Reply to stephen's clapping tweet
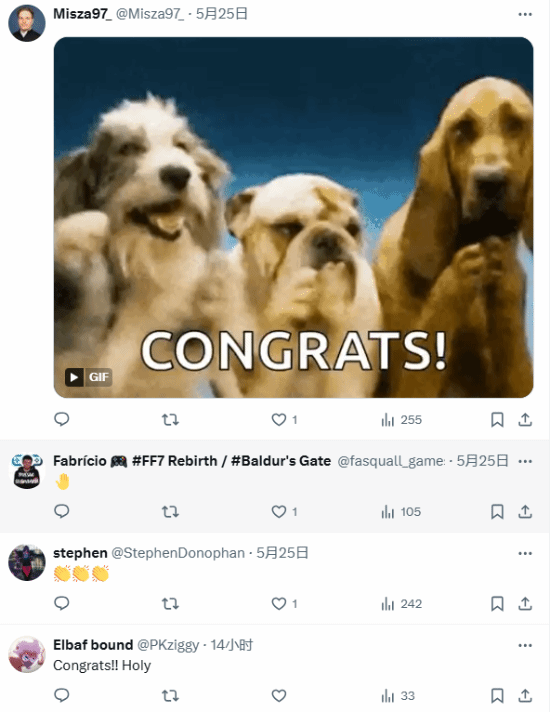 coord(61,603)
